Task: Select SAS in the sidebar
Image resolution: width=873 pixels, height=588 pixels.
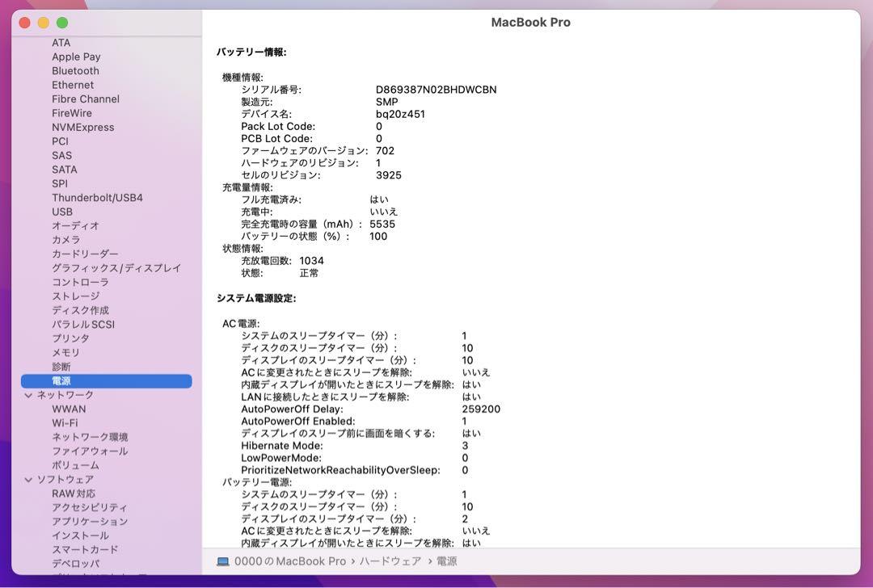Action: pos(61,155)
